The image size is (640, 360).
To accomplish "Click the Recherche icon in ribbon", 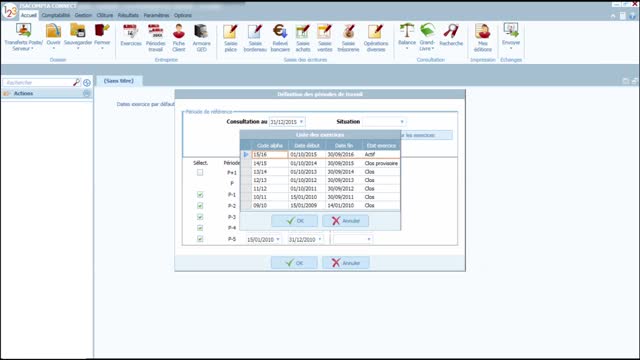I will click(451, 31).
